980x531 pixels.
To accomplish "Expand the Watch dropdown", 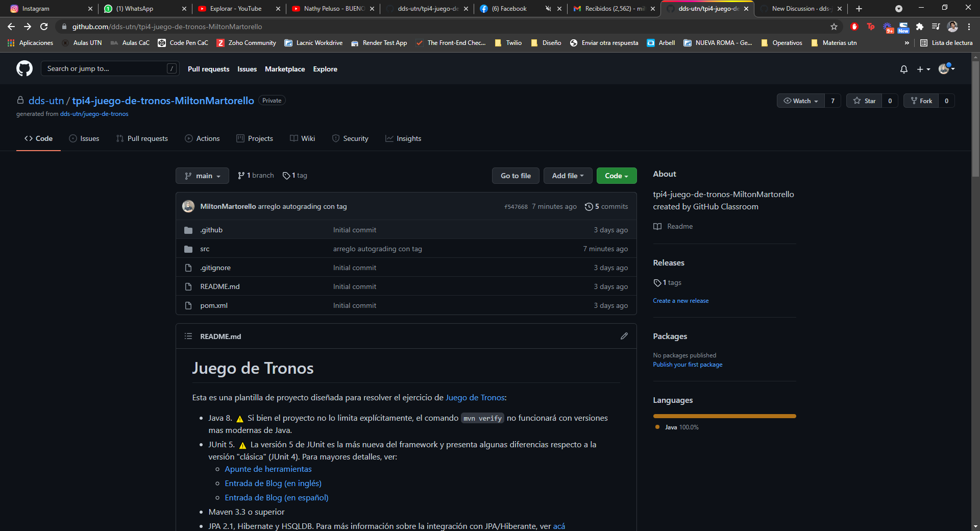I will pos(801,101).
